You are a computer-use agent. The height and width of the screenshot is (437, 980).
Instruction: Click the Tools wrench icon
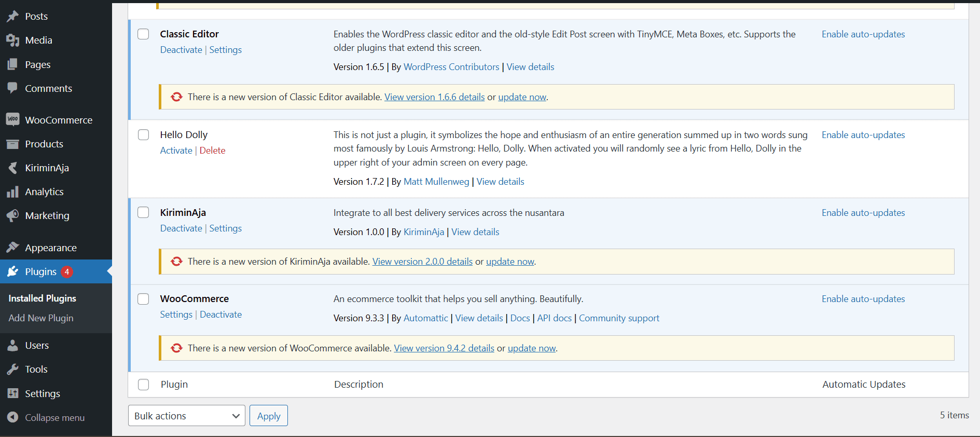(12, 369)
